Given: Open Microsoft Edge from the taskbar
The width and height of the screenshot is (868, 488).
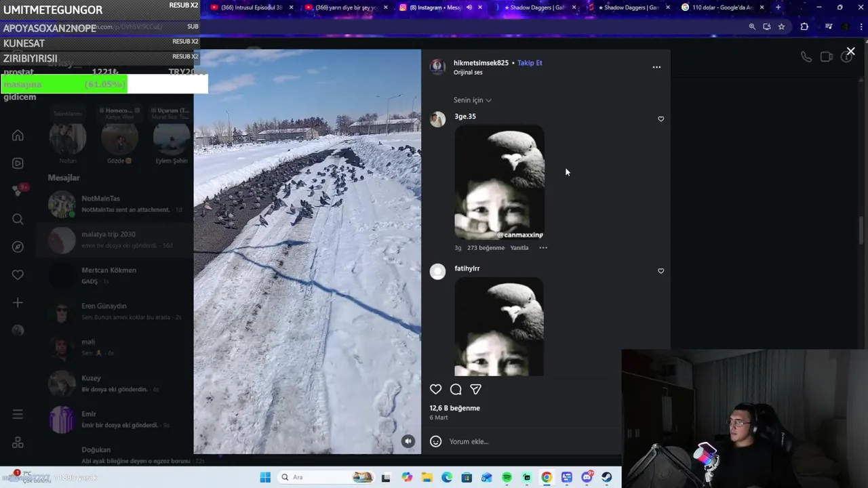Looking at the screenshot, I should pos(447,477).
